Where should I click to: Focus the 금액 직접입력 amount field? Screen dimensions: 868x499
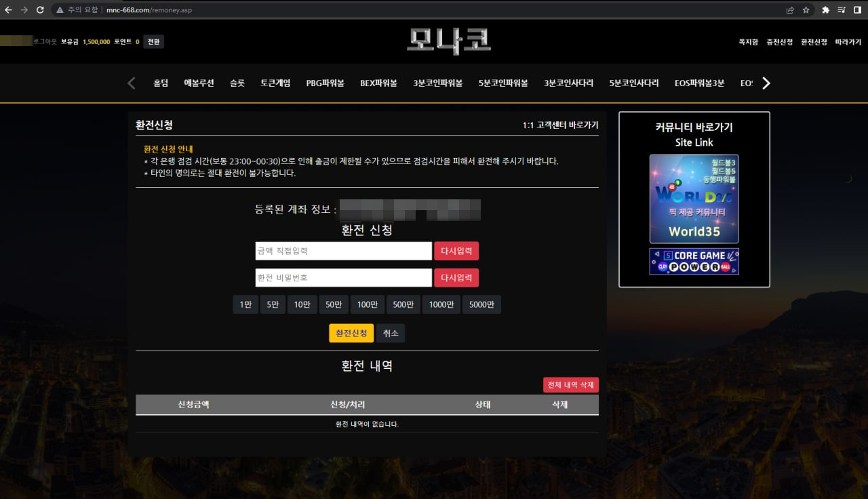point(344,251)
